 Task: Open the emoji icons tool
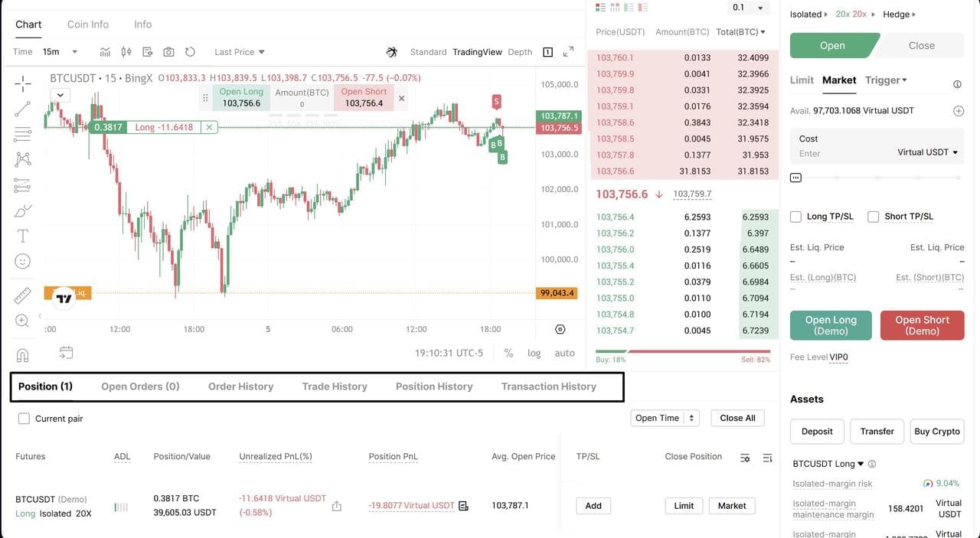click(x=23, y=262)
